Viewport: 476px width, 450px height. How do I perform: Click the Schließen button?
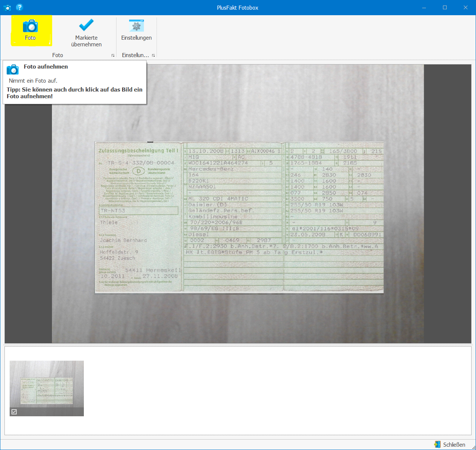click(x=450, y=444)
